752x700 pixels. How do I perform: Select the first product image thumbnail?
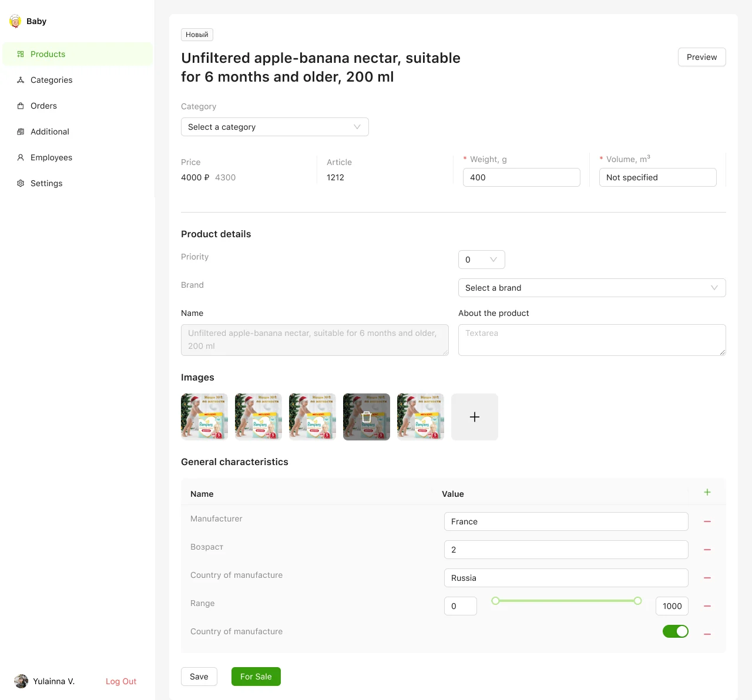pyautogui.click(x=204, y=417)
